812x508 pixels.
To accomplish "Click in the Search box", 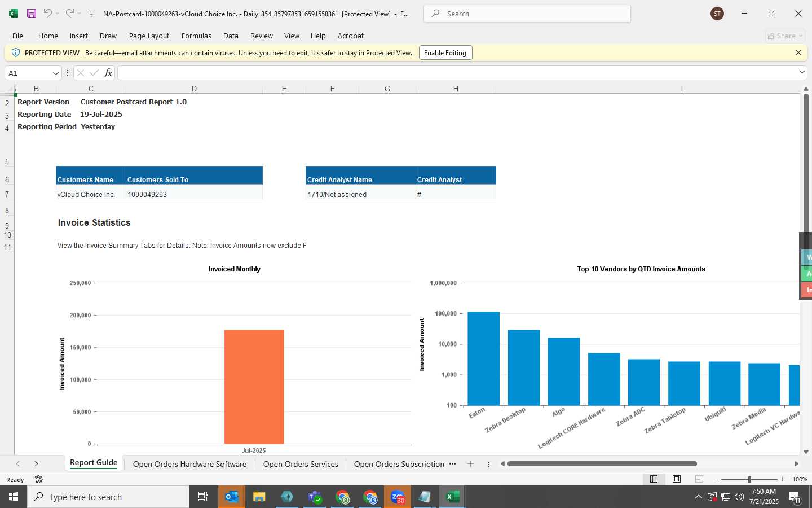I will coord(527,14).
